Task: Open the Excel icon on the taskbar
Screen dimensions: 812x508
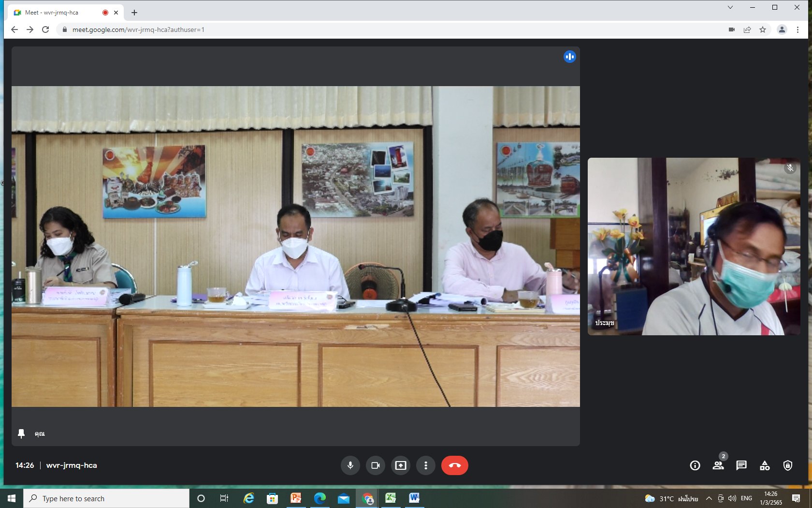Action: pyautogui.click(x=391, y=498)
